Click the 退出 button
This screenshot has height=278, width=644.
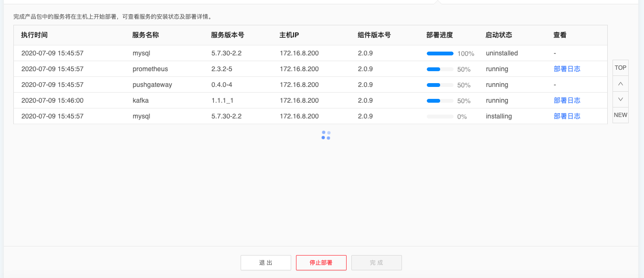265,263
